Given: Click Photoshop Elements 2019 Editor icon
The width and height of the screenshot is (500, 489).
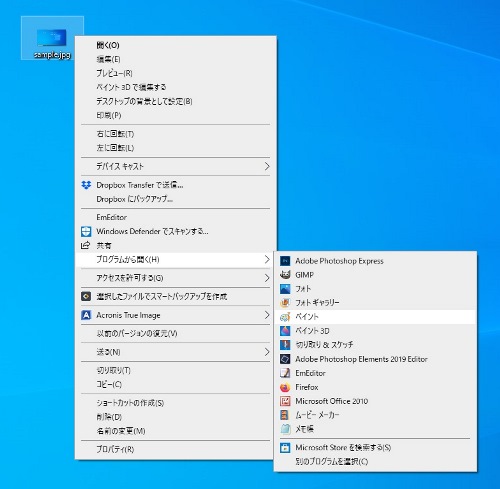Looking at the screenshot, I should coord(285,359).
